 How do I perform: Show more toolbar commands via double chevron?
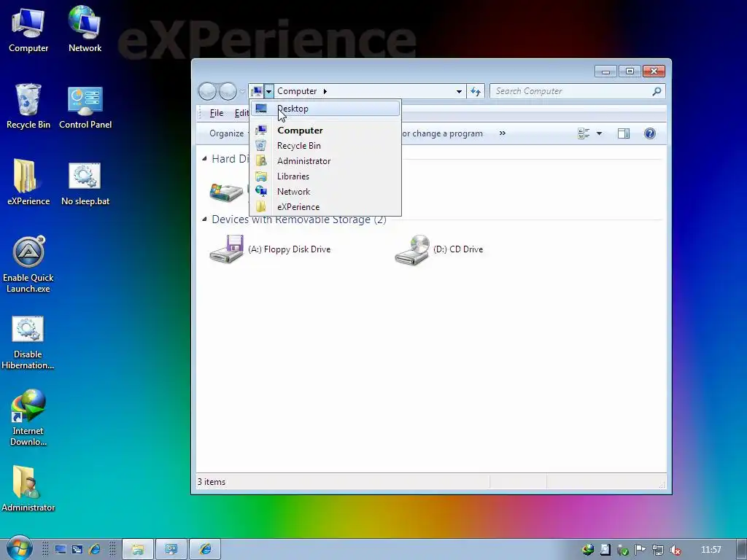502,133
